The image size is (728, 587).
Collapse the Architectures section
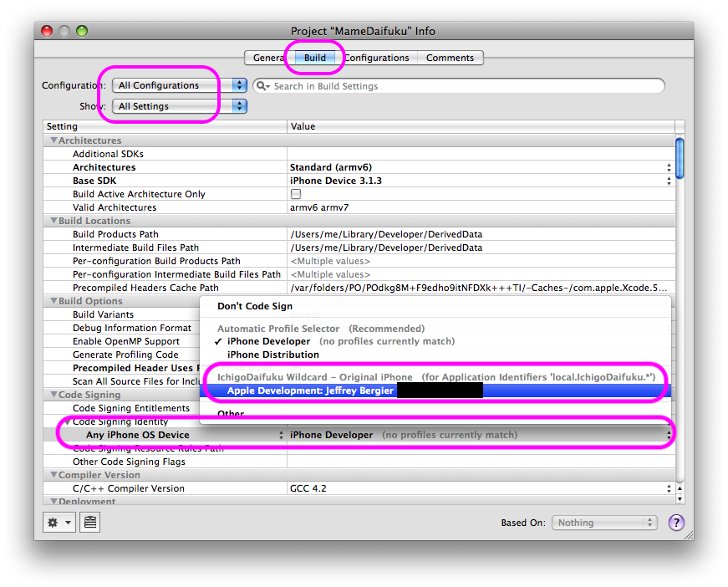[x=53, y=140]
